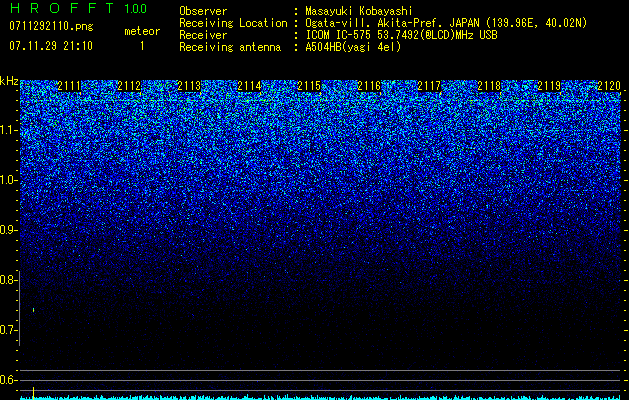Screen dimensions: 629x400
Task: Select the file name 0711292110.png
Action: click(51, 27)
